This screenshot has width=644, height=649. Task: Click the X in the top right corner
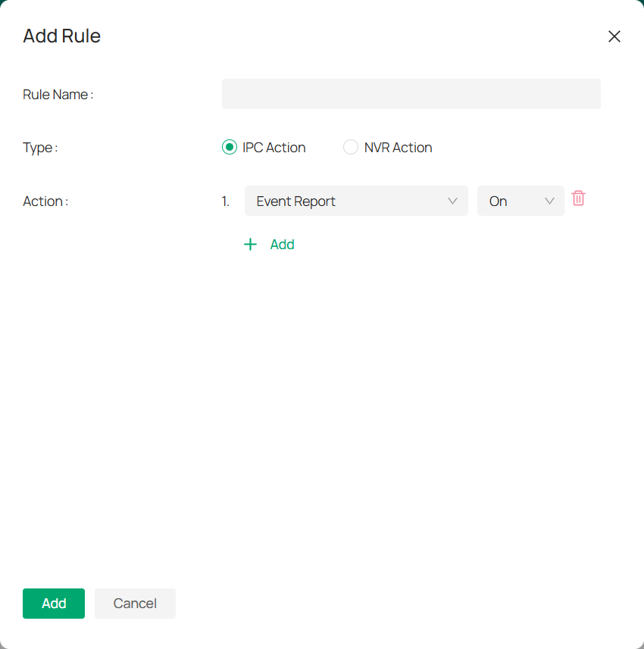[x=614, y=36]
